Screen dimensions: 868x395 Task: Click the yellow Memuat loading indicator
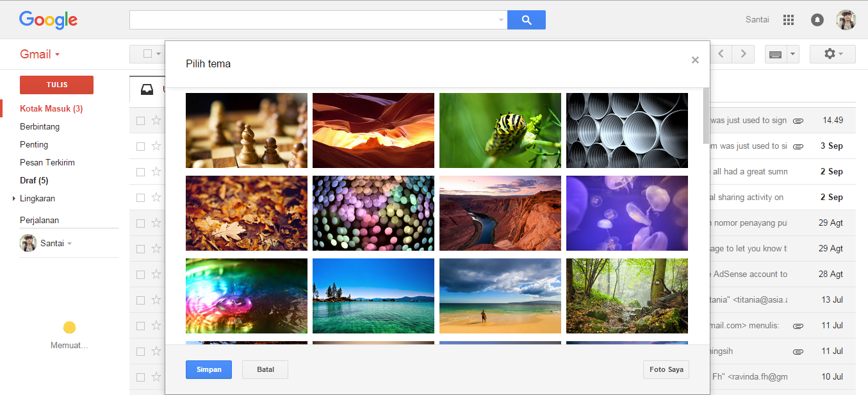(x=70, y=328)
